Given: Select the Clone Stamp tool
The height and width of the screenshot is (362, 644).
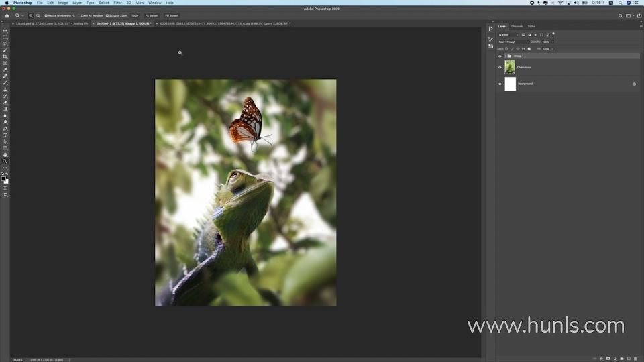Looking at the screenshot, I should click(x=5, y=89).
